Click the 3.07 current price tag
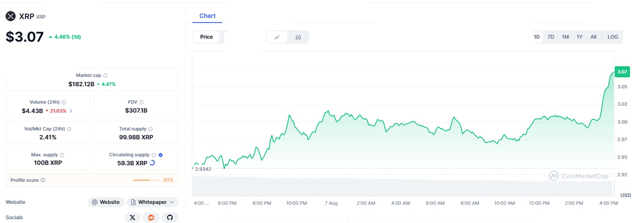Viewport: 644px width, 223px height. click(x=622, y=72)
